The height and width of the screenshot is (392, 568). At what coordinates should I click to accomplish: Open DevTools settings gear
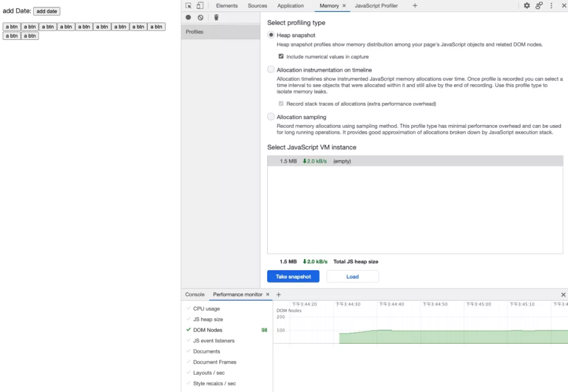[x=526, y=6]
